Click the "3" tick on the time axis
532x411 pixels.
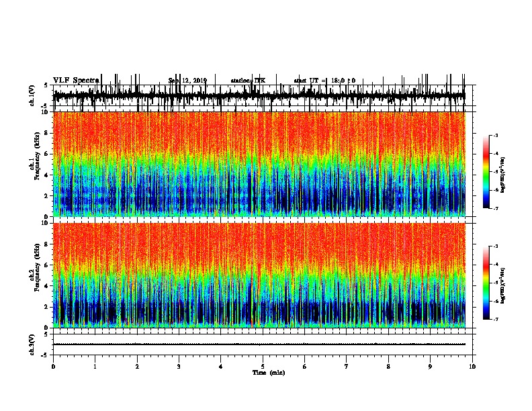click(x=179, y=367)
